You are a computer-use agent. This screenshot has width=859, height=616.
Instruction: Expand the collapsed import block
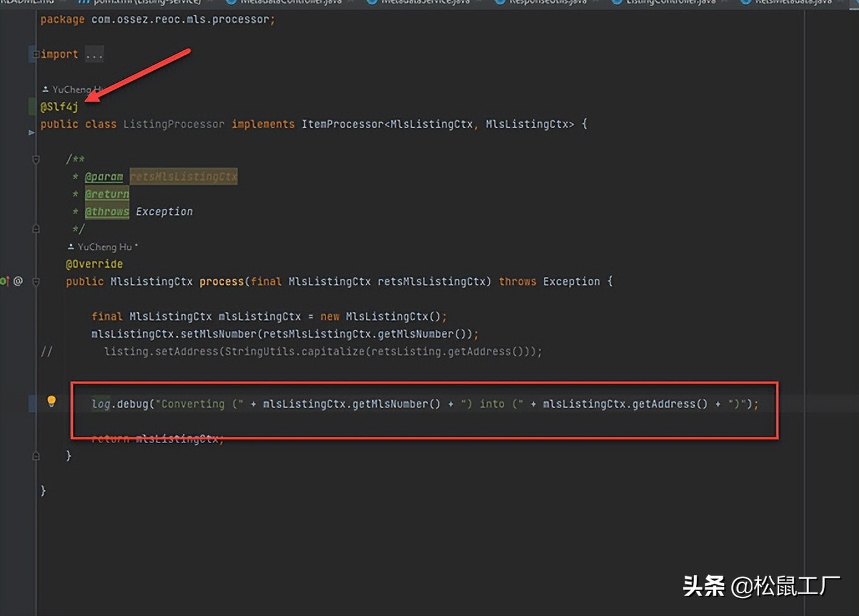pos(36,55)
